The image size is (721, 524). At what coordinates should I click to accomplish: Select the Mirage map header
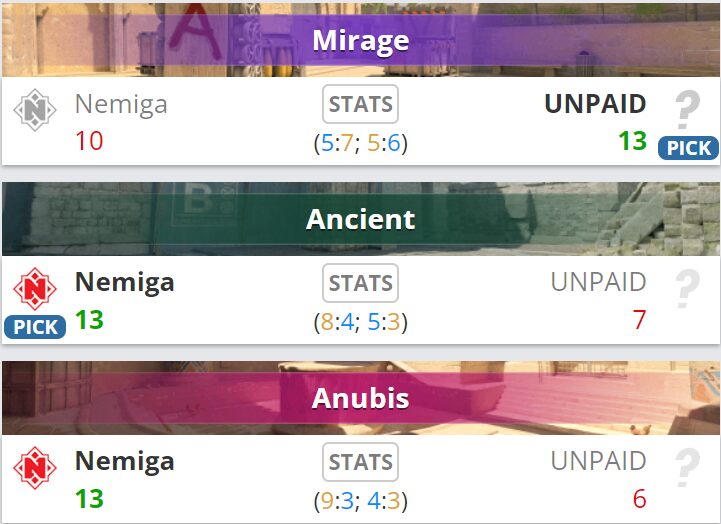pyautogui.click(x=360, y=40)
